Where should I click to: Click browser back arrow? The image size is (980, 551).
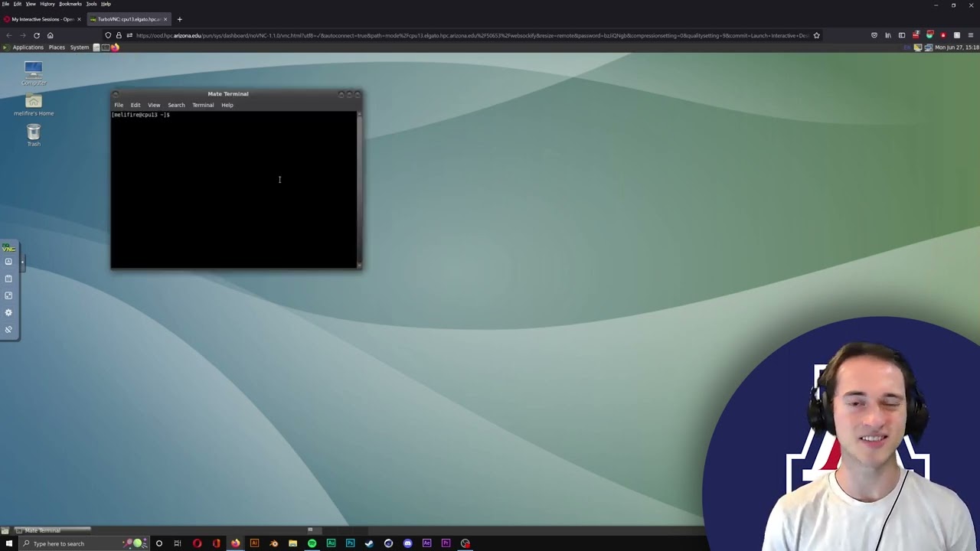(x=8, y=35)
